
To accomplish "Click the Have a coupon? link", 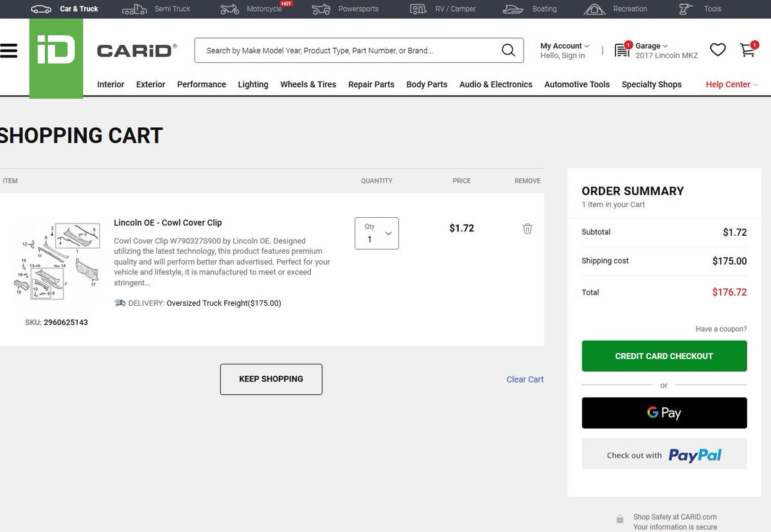I will [721, 329].
